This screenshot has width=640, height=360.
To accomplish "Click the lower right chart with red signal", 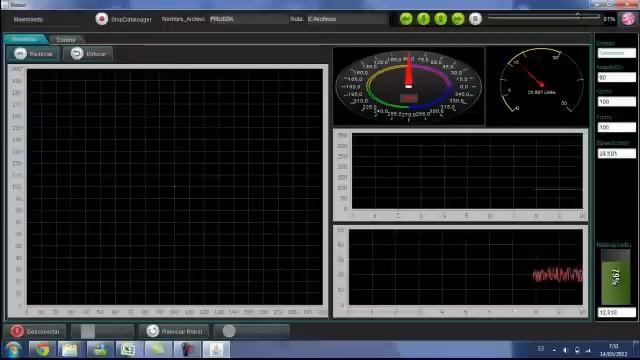I will 466,267.
